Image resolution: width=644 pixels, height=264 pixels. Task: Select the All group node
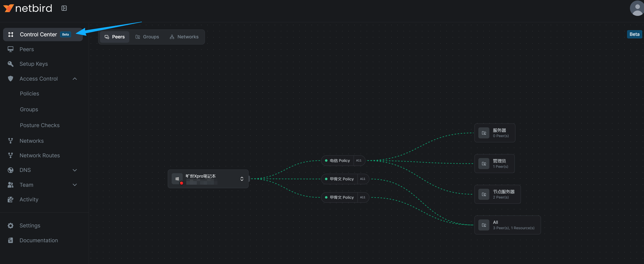point(507,225)
